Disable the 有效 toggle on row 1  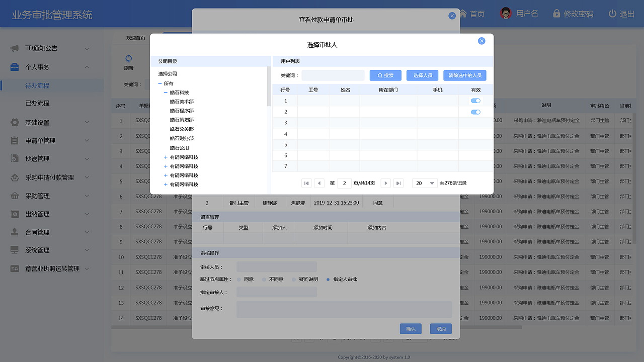click(x=475, y=101)
